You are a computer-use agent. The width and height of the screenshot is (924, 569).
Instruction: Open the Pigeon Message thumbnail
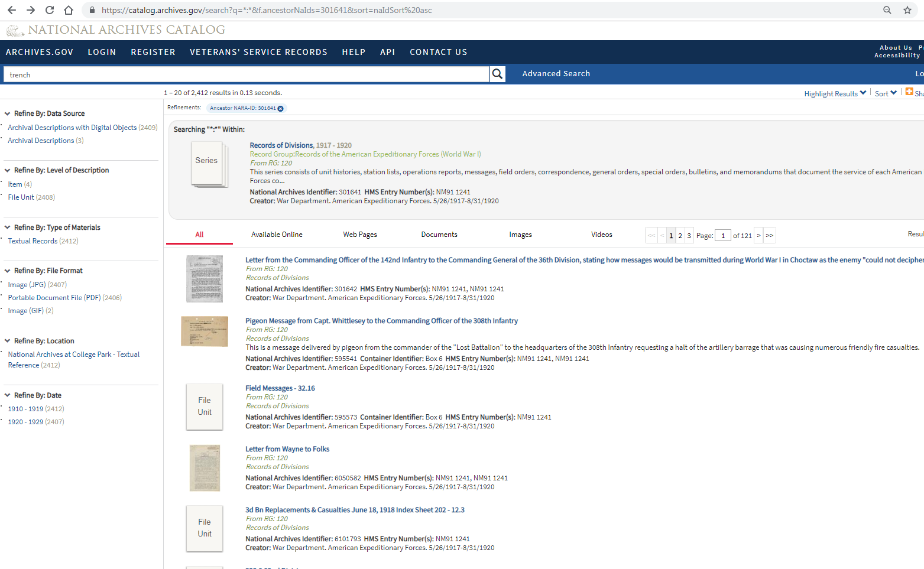205,331
